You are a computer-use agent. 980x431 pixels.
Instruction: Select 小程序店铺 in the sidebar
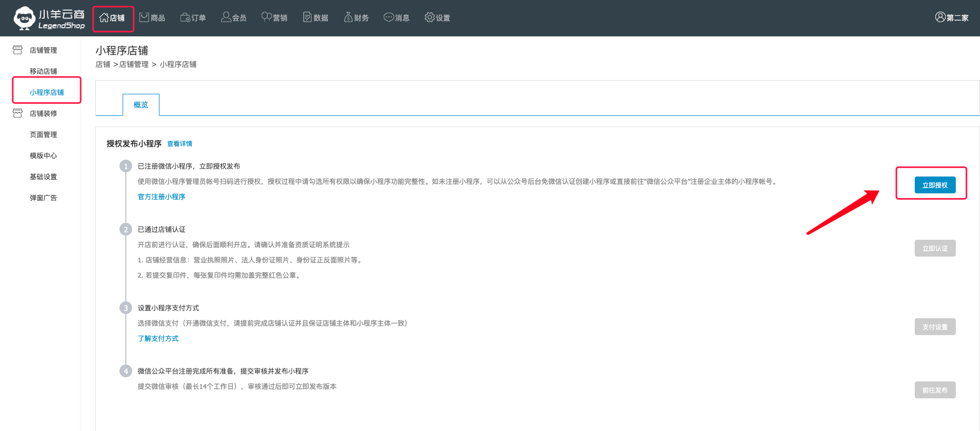pos(47,92)
